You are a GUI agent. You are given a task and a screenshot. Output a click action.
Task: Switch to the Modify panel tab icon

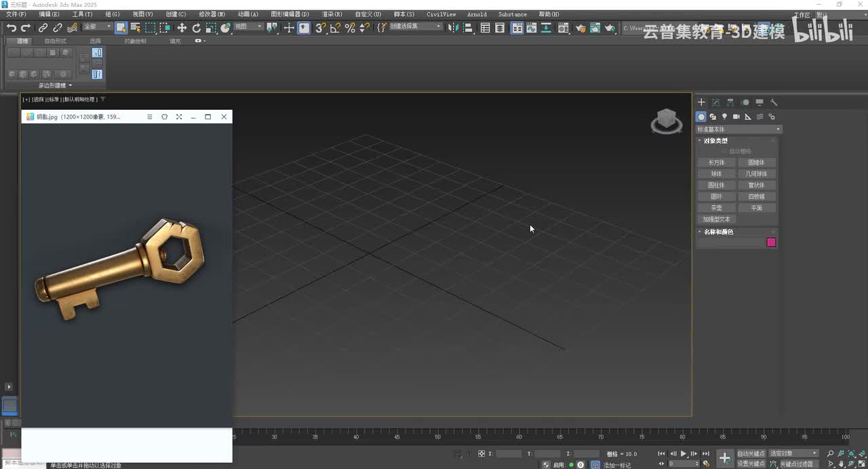point(716,102)
